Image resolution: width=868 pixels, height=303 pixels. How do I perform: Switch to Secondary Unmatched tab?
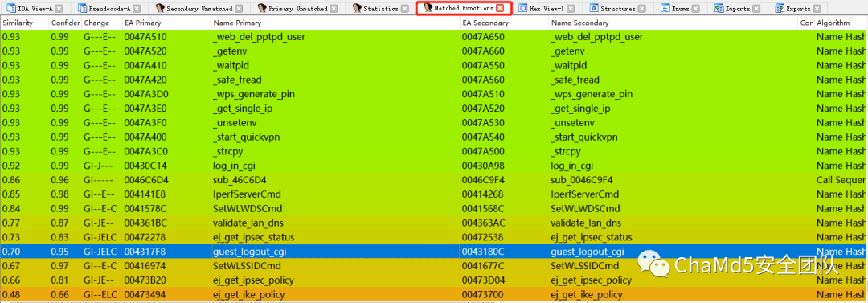click(x=200, y=8)
